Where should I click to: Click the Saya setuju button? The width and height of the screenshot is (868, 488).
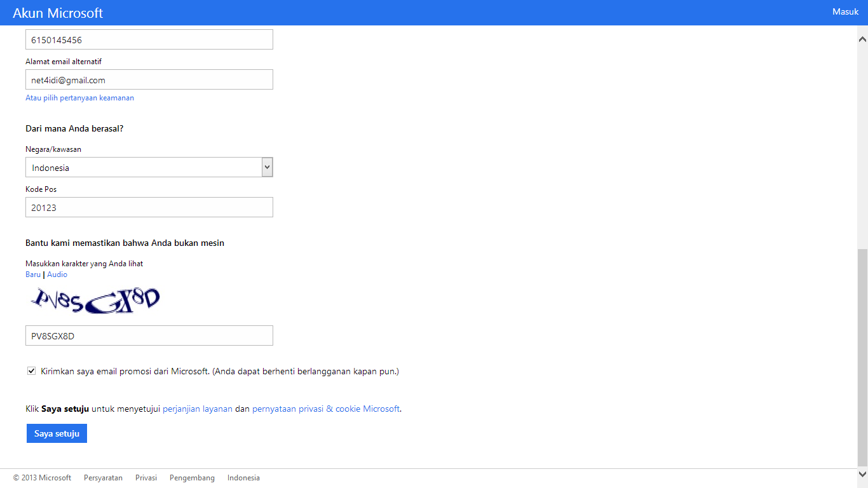pos(57,433)
